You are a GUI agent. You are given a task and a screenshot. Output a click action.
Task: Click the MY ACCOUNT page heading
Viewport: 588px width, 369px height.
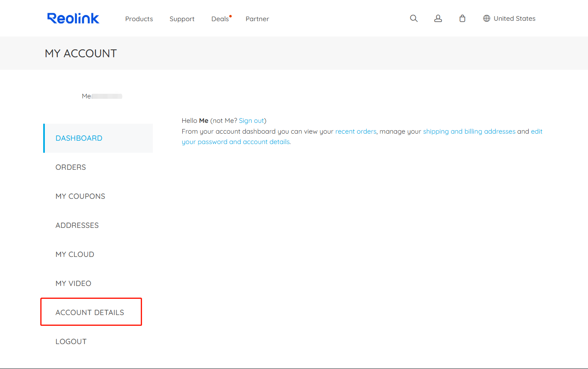pos(81,54)
